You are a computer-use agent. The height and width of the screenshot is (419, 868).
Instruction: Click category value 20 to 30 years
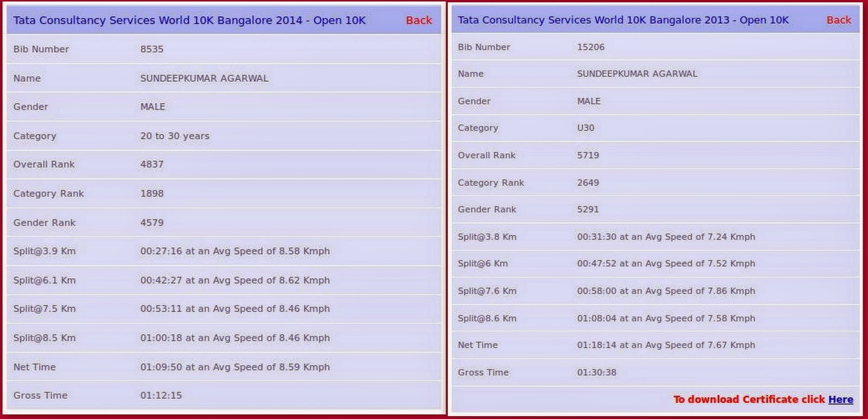click(x=175, y=136)
